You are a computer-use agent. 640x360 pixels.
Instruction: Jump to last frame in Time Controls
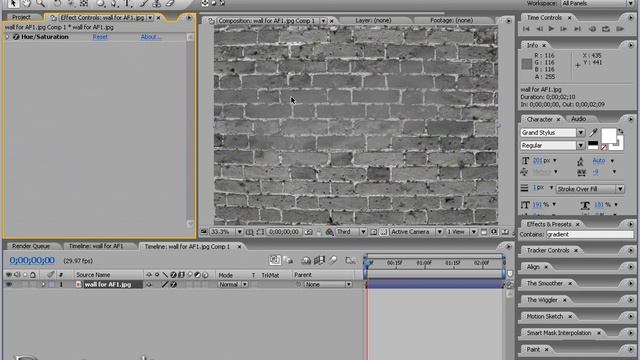click(x=577, y=29)
